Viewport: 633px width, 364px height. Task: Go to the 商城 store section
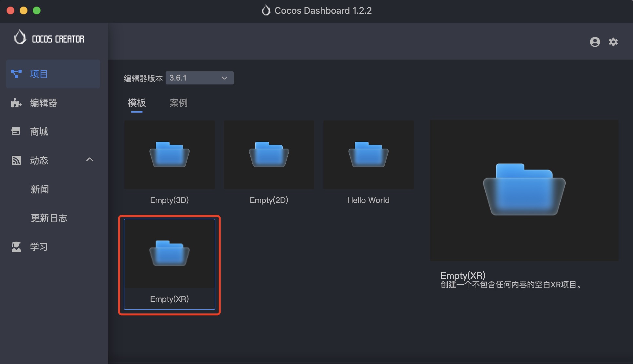tap(53, 132)
